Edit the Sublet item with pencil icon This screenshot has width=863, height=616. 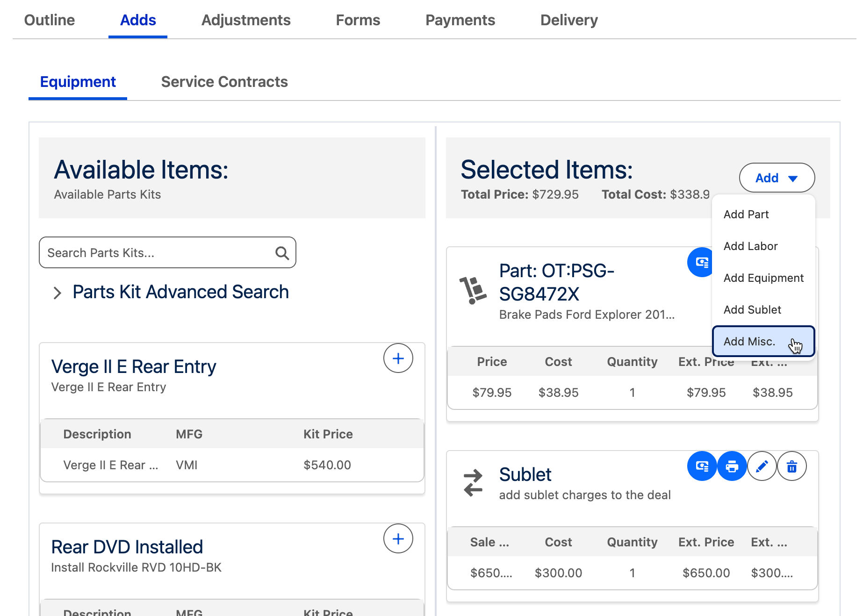click(x=762, y=466)
